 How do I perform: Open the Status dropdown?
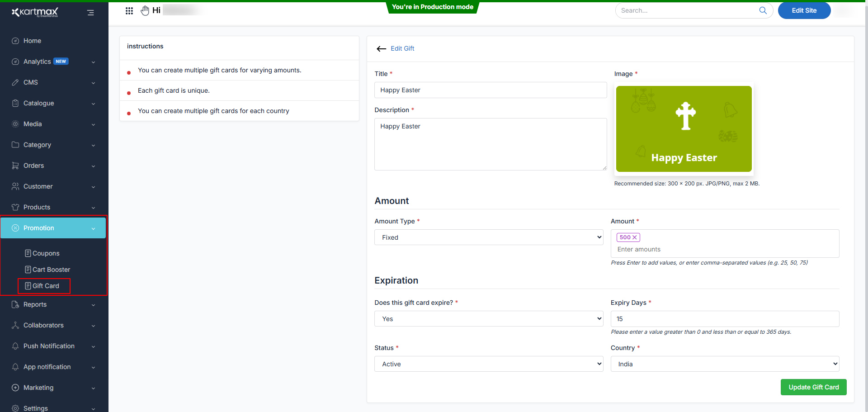(488, 364)
